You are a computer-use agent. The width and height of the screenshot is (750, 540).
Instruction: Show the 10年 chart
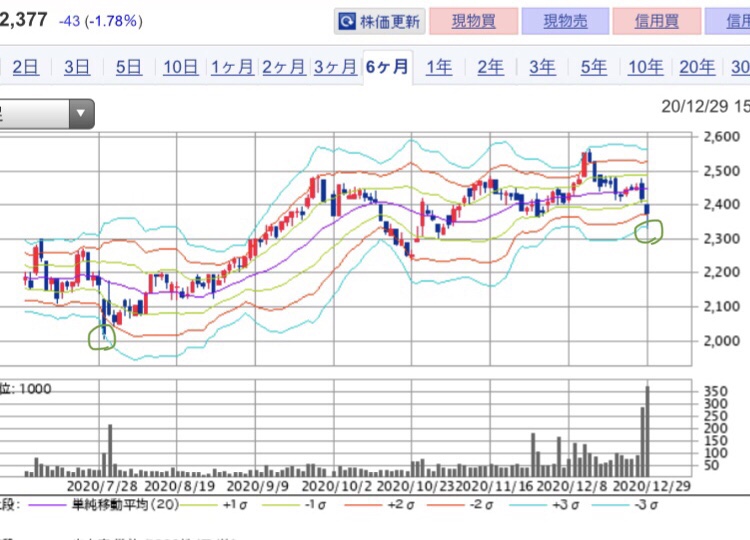[646, 67]
